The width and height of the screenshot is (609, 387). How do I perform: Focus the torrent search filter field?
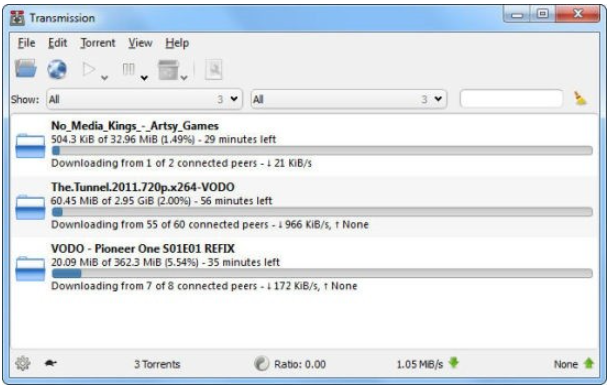[511, 99]
